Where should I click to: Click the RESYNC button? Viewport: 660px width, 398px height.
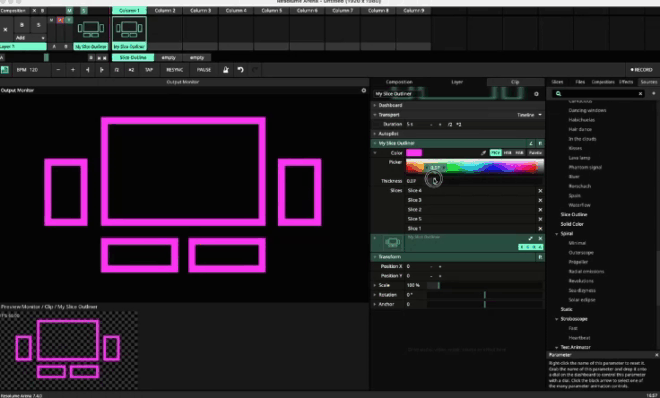tap(175, 70)
